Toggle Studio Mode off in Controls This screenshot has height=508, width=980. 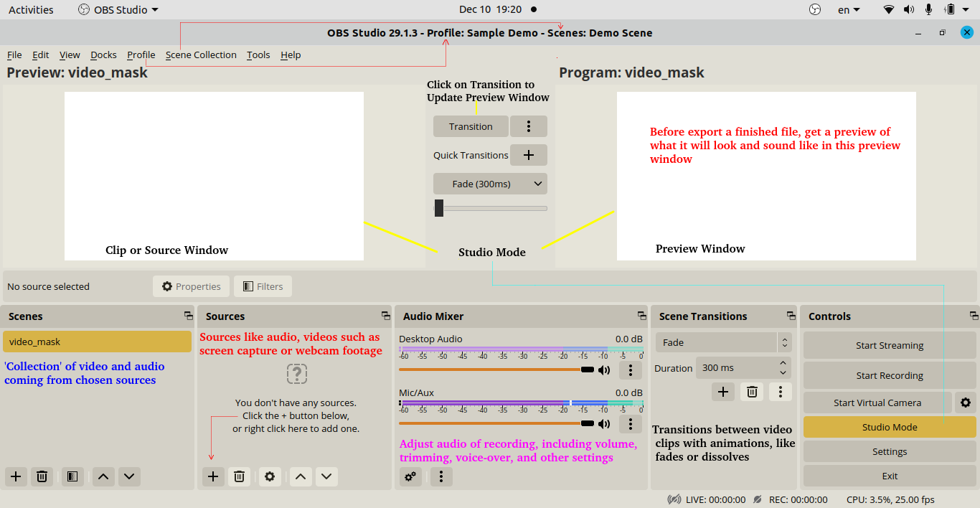click(x=890, y=428)
